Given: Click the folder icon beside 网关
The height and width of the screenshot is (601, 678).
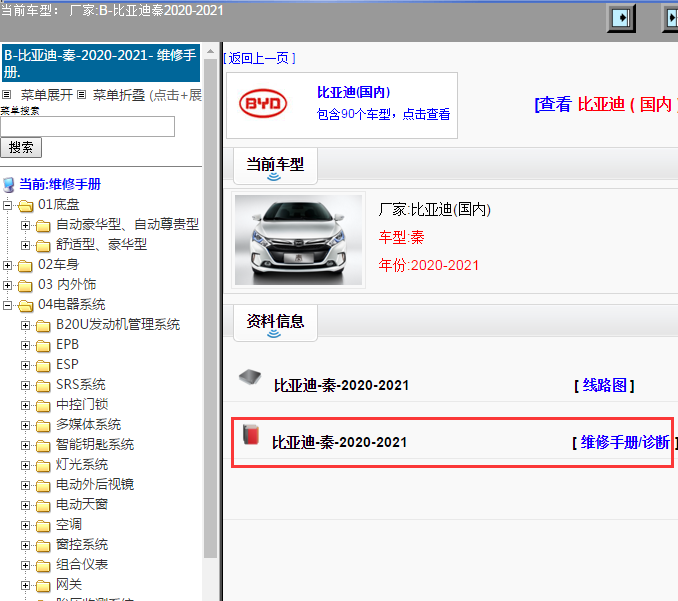Looking at the screenshot, I should coord(43,586).
